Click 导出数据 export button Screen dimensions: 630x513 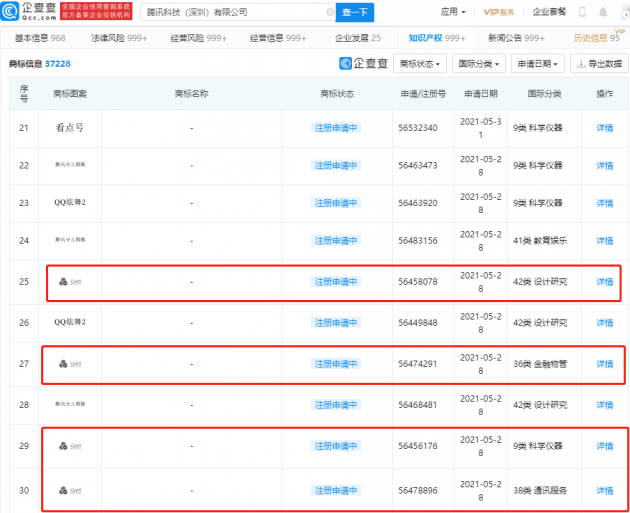coord(599,63)
